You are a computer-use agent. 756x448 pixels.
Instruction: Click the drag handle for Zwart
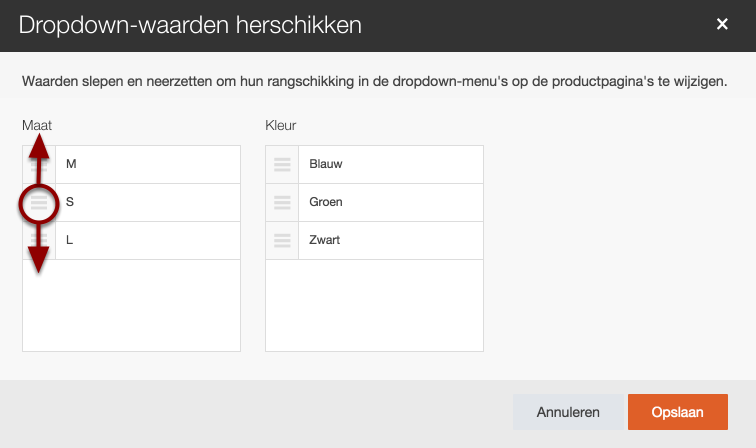(282, 240)
